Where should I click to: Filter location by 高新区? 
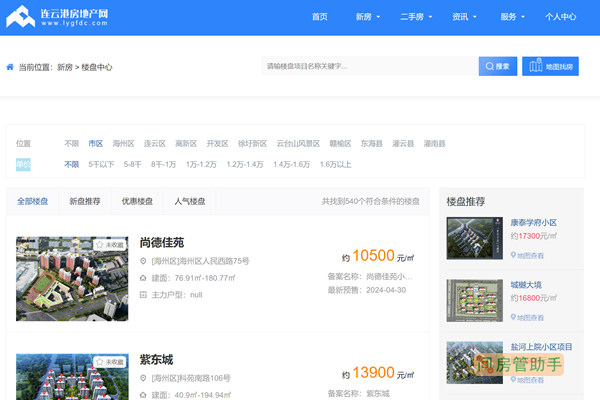click(186, 144)
